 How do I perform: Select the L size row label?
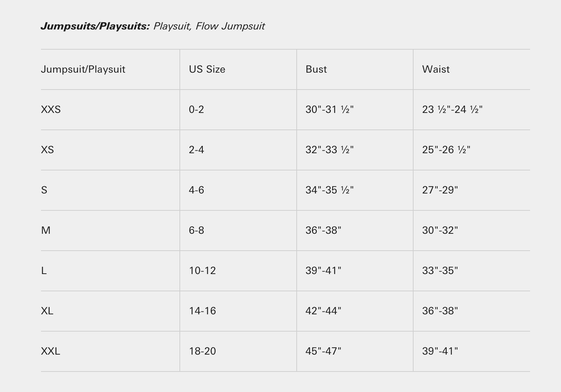tap(44, 271)
